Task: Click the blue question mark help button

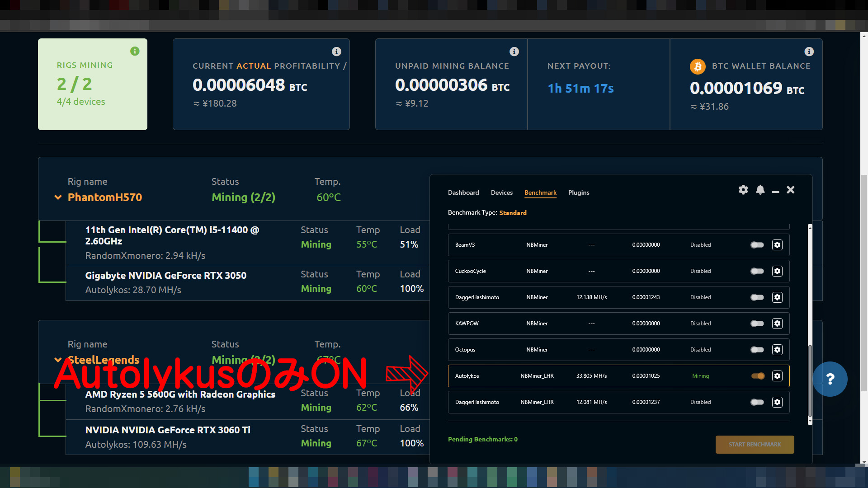Action: [830, 379]
